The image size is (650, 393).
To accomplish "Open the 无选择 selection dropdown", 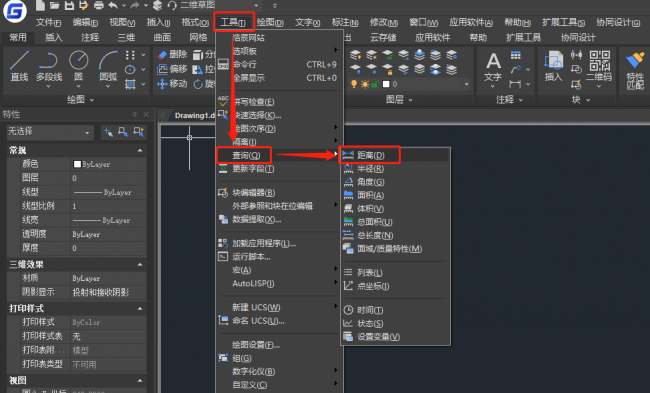I will [49, 132].
